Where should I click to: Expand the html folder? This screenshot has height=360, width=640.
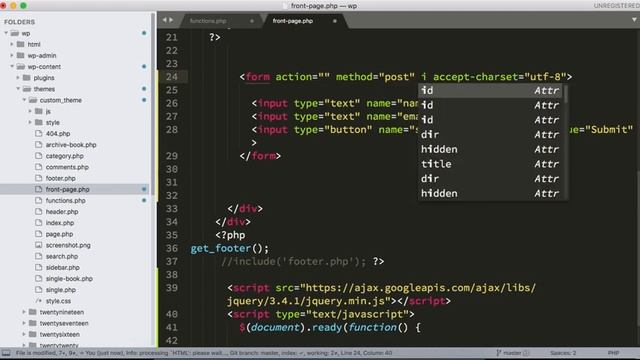point(12,44)
